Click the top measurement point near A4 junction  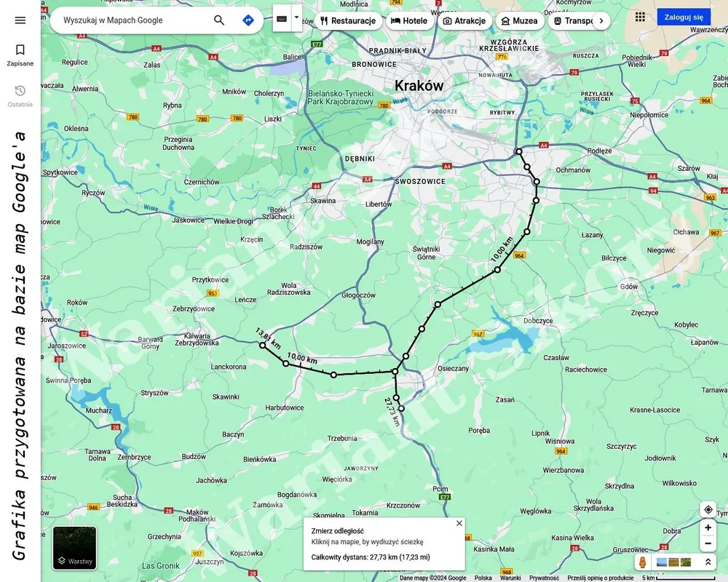click(x=519, y=151)
